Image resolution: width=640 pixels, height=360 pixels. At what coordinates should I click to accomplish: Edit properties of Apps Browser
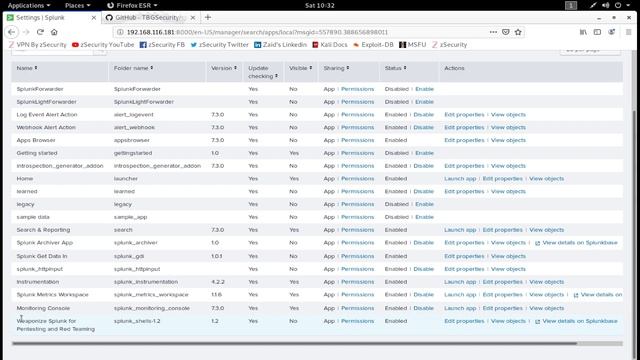464,140
